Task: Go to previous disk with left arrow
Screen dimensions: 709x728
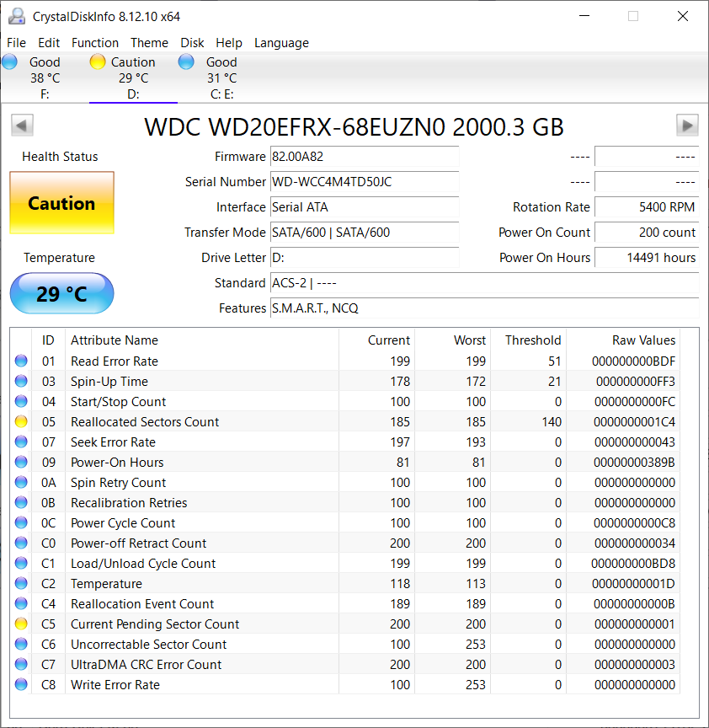Action: [22, 126]
